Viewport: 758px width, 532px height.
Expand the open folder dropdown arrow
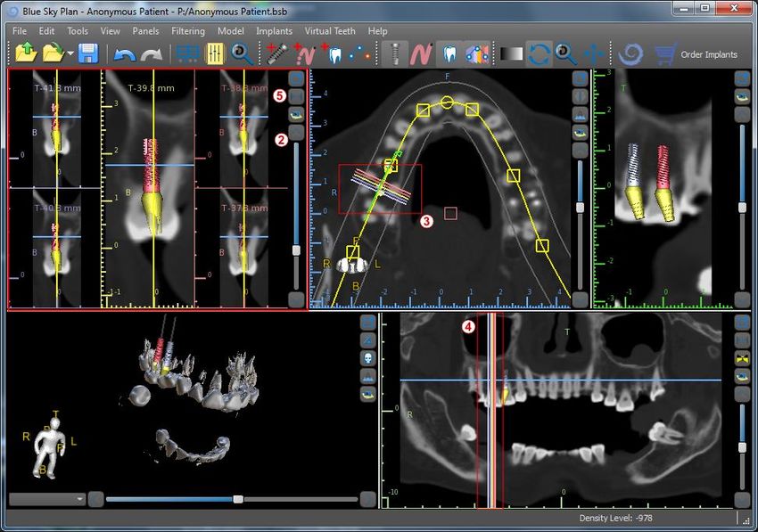click(70, 53)
